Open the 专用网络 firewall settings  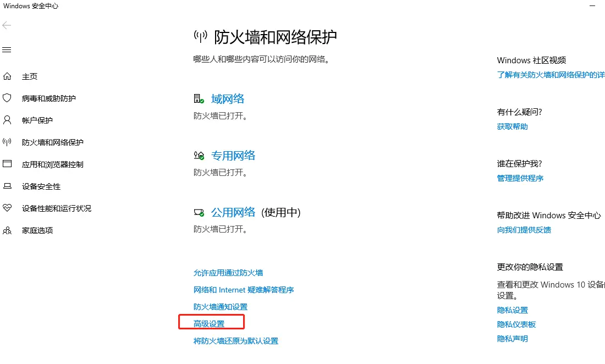point(233,156)
